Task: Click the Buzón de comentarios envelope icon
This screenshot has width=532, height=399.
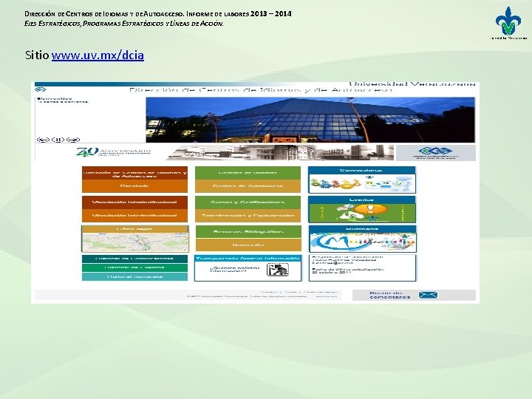Action: coord(428,295)
